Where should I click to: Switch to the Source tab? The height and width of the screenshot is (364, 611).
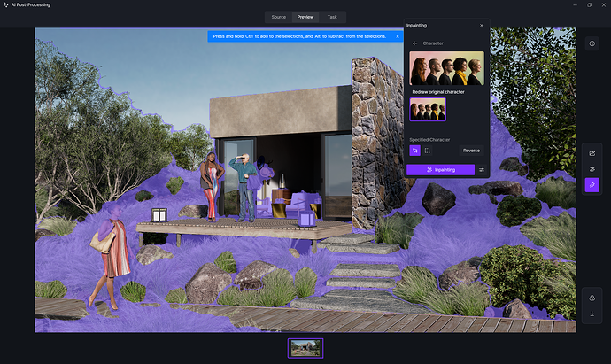(278, 17)
